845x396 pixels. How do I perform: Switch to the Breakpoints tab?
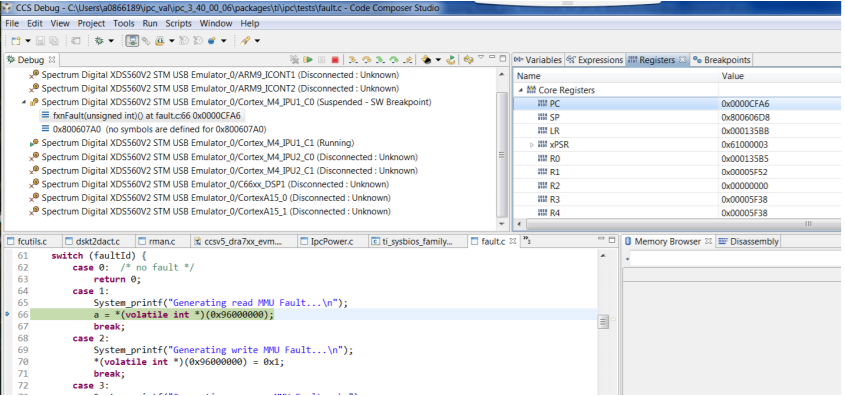pyautogui.click(x=722, y=60)
